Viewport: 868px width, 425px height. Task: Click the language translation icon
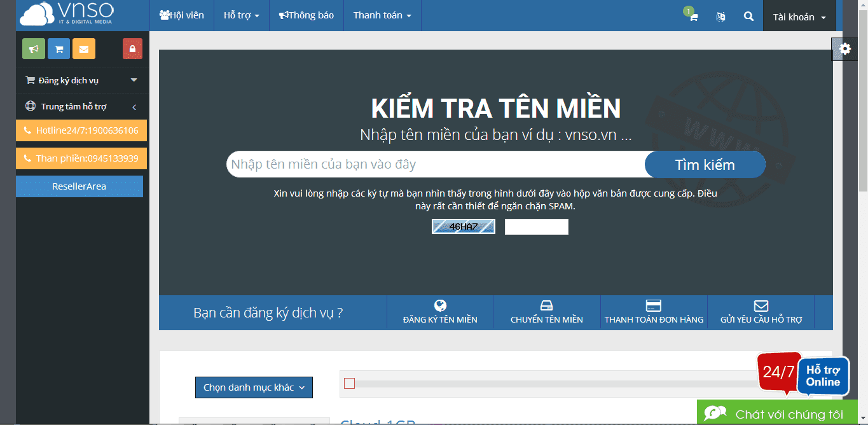[720, 17]
